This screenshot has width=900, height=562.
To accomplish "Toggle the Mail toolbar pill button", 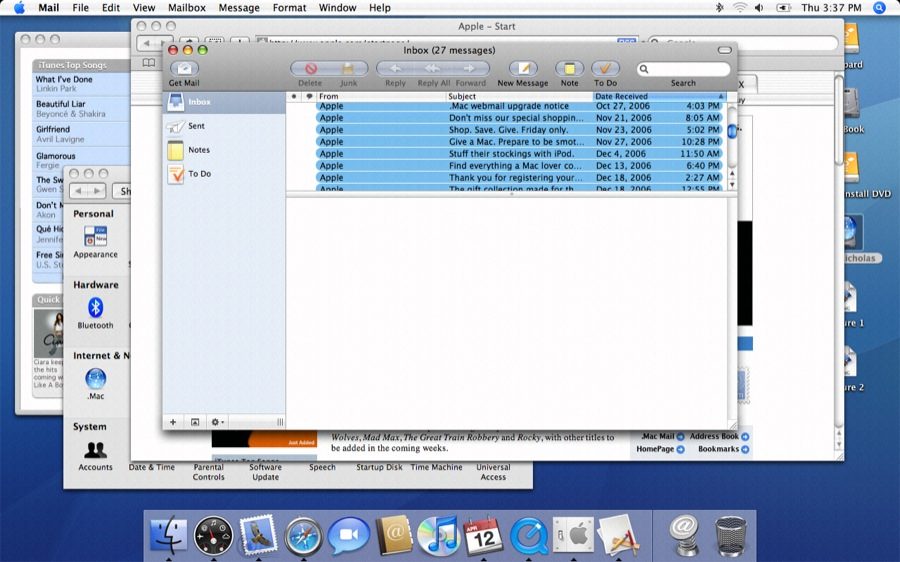I will [724, 50].
